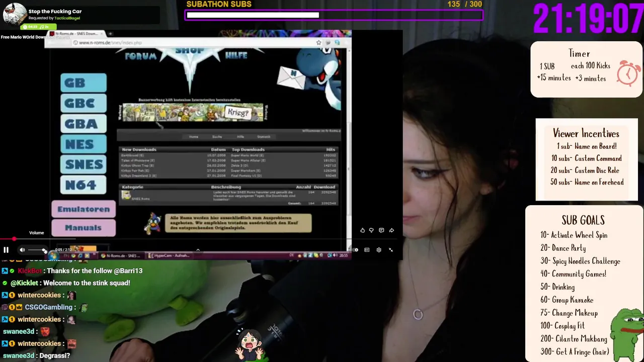
Task: Open the SNES Roms category folder icon
Action: (x=126, y=195)
